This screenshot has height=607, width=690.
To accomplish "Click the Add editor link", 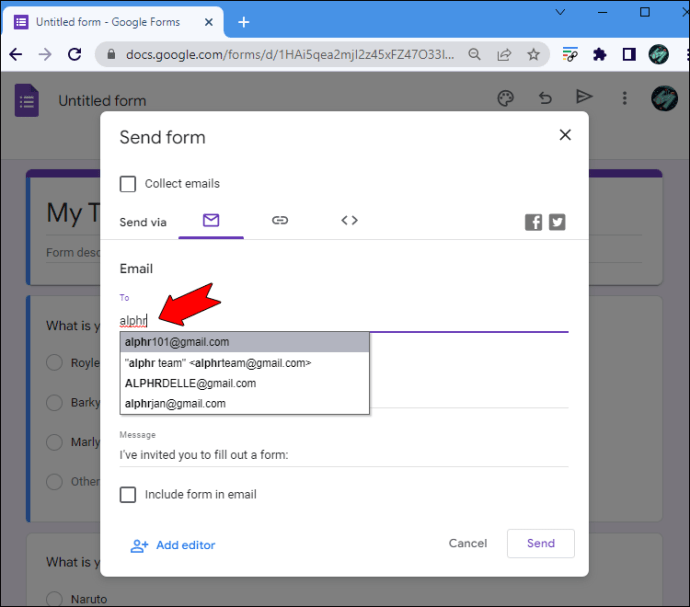I will click(173, 545).
